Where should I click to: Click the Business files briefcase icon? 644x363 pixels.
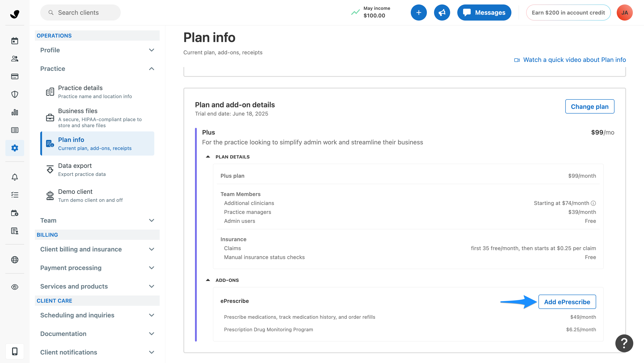point(50,117)
